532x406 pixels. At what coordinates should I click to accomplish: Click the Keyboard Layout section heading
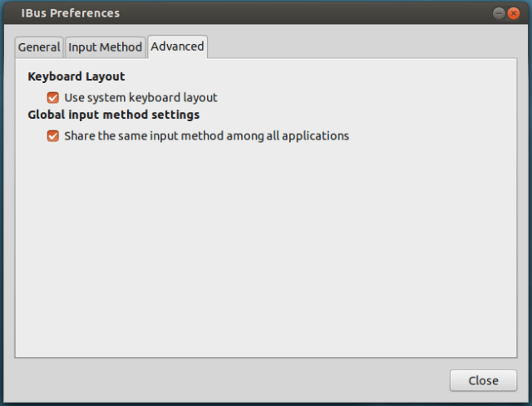click(76, 76)
